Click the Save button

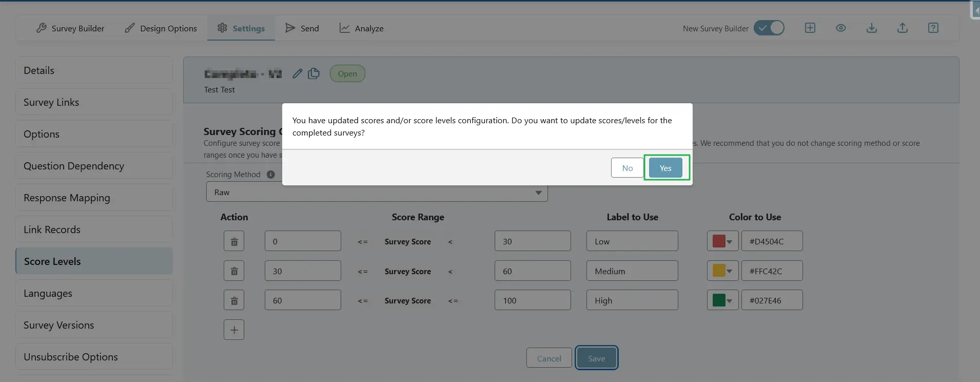click(x=596, y=358)
